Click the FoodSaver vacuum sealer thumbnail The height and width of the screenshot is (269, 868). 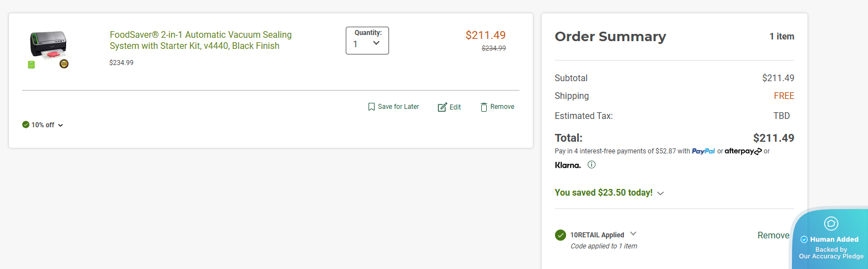pyautogui.click(x=48, y=49)
